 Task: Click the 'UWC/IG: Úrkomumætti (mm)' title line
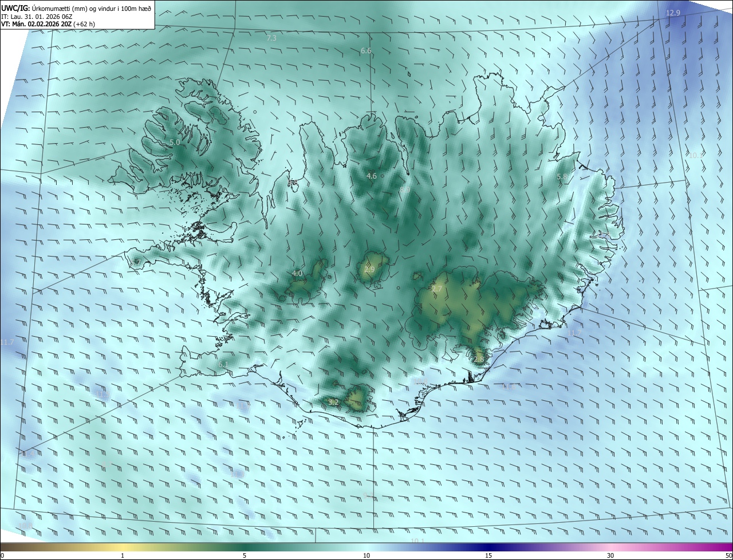point(76,9)
